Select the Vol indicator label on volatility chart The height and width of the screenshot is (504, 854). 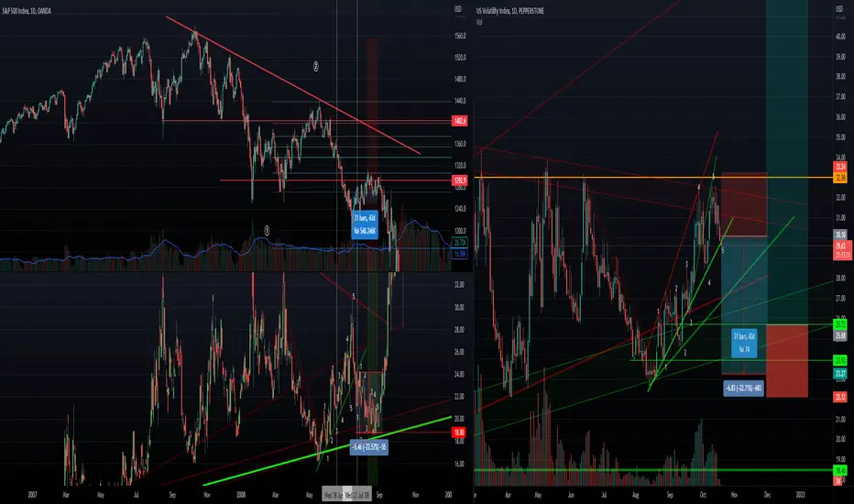click(479, 22)
